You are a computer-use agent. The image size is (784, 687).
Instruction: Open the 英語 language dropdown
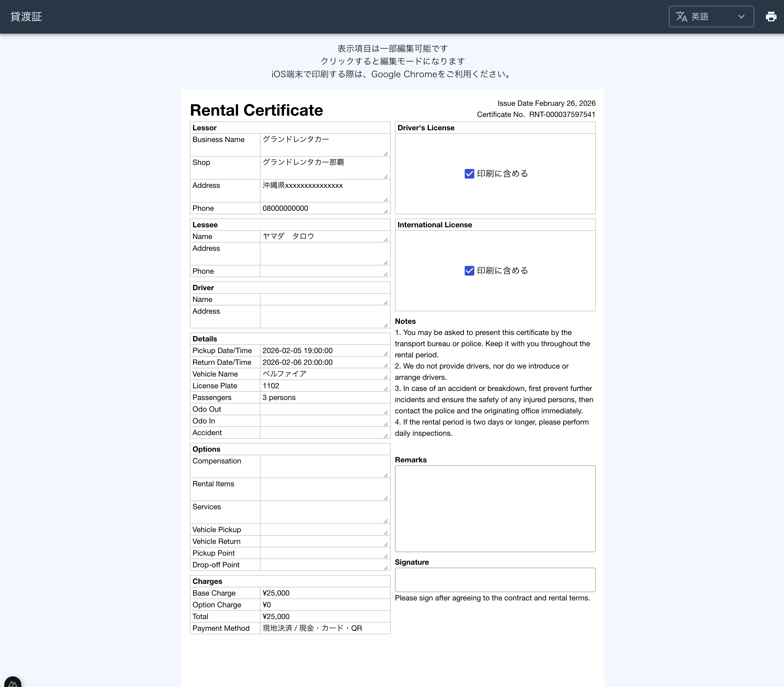pyautogui.click(x=711, y=17)
